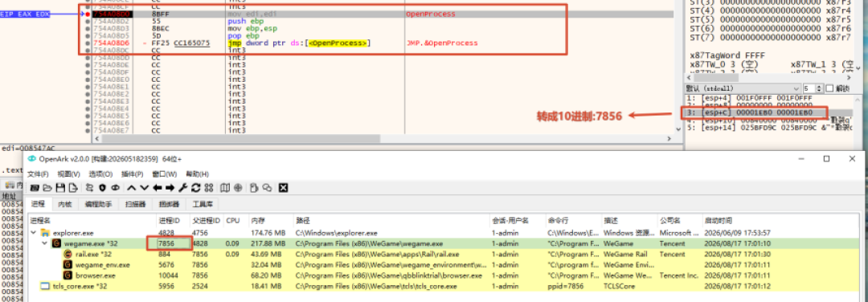Toggle breakpoint dot at address 754A08E3
The image size is (868, 302).
tap(88, 101)
